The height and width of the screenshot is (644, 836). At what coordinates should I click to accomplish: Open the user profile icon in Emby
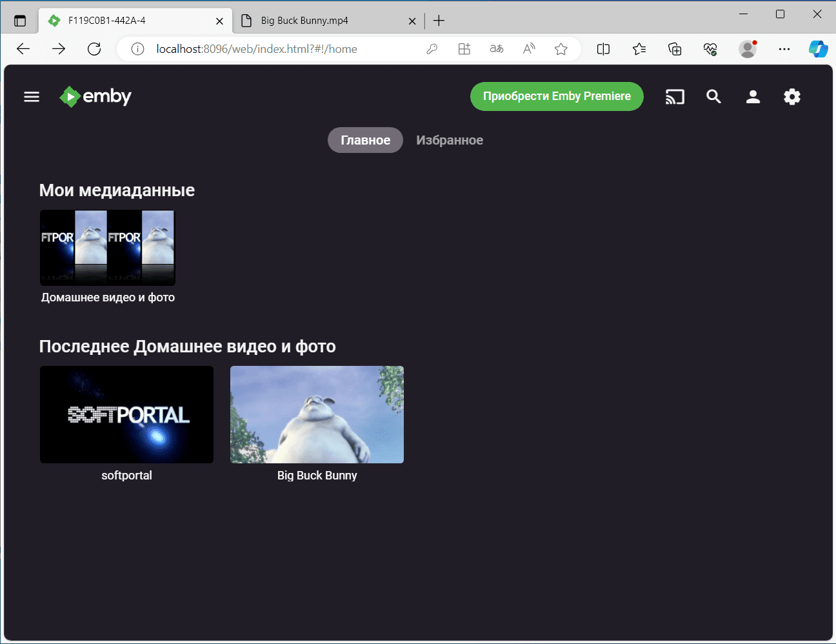[753, 97]
